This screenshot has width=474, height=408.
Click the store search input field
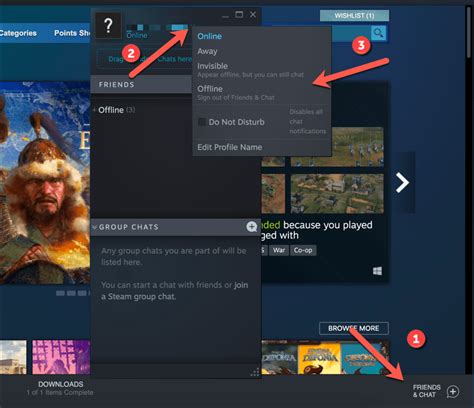pos(351,33)
